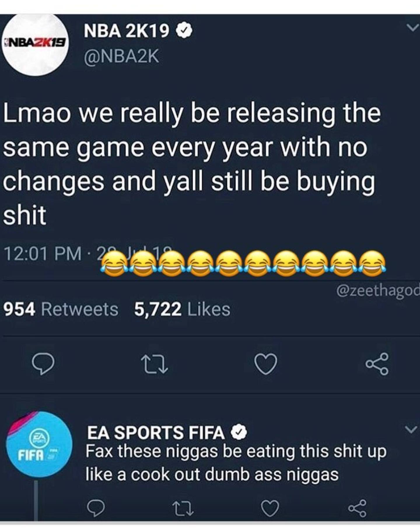Like the EA SPORTS FIFA reply

click(x=269, y=508)
